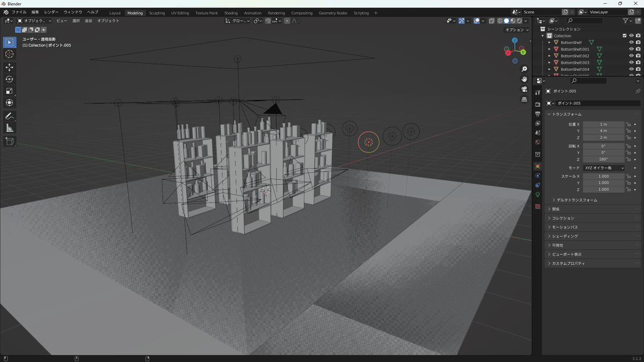Expand the BottomShelf.001 outliner entry

click(x=550, y=49)
